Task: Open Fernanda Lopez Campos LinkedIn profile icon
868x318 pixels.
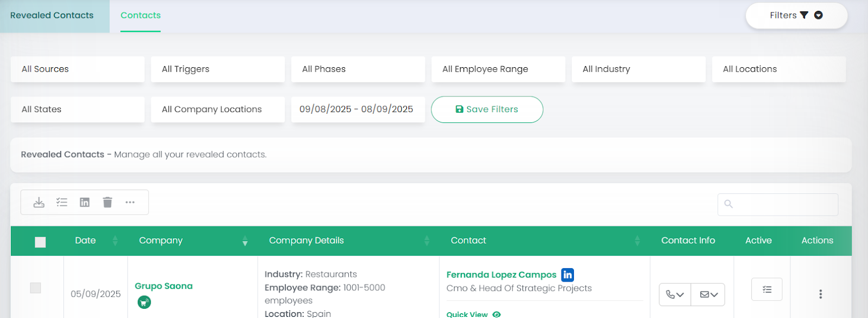Action: pos(567,275)
